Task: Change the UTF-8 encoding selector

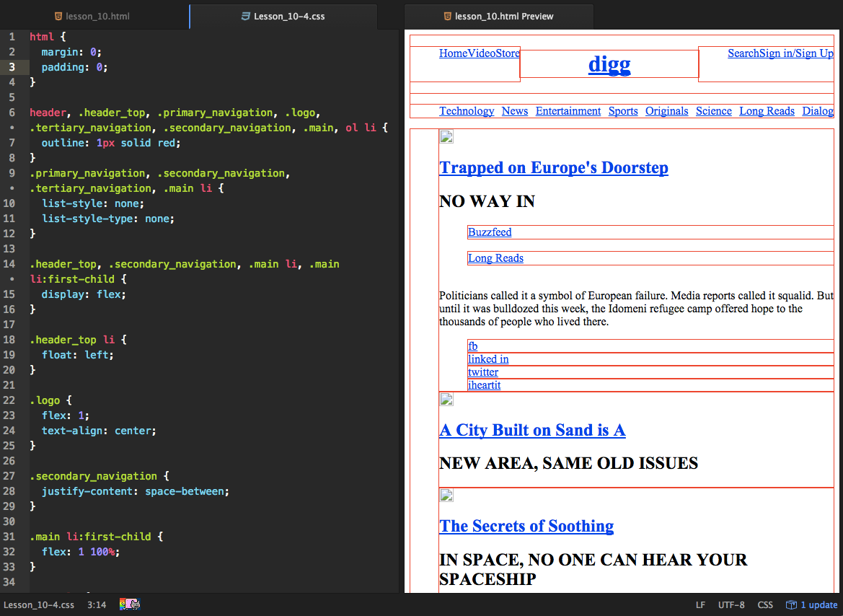Action: click(x=731, y=604)
